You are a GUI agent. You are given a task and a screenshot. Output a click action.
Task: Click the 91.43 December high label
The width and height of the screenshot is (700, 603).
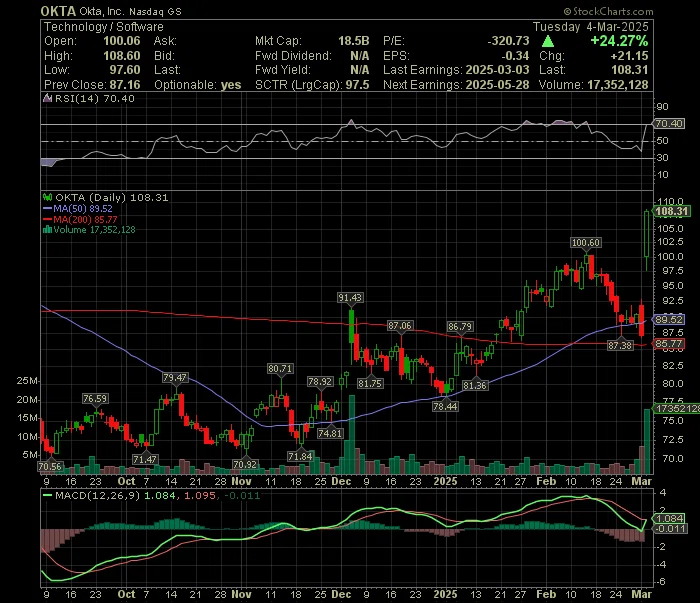(x=350, y=298)
